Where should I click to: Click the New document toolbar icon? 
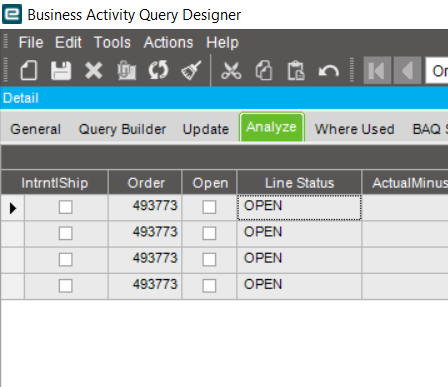tap(29, 71)
